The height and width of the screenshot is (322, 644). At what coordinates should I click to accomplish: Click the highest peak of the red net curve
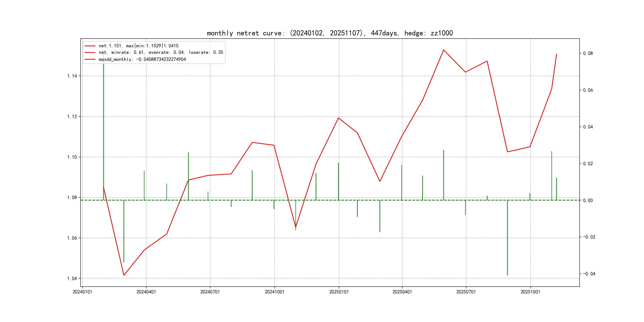tap(443, 50)
